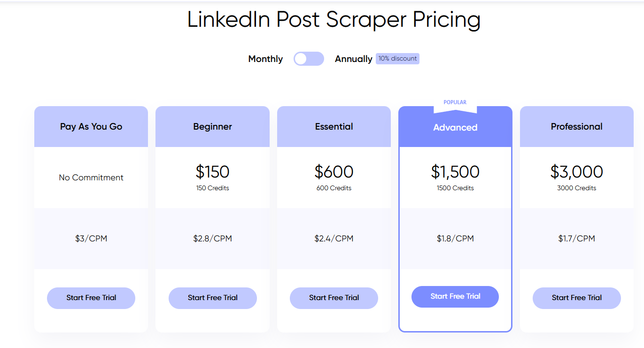Click the $1.7/CPM Professional rate
Viewport: 644px width, 348px height.
[x=577, y=239]
